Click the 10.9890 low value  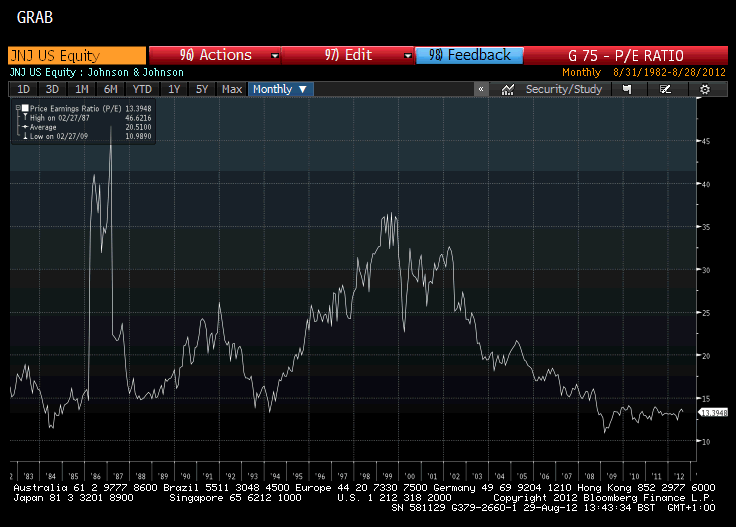click(x=138, y=136)
